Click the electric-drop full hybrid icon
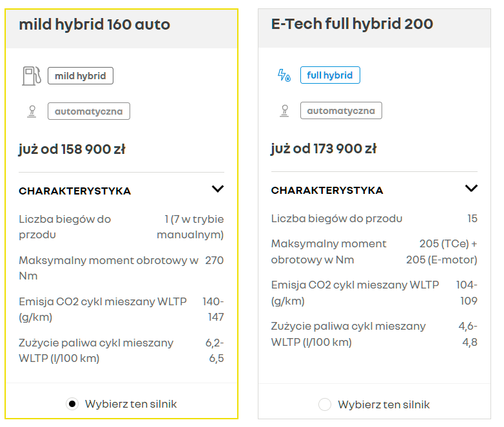This screenshot has height=427, width=504. 284,75
